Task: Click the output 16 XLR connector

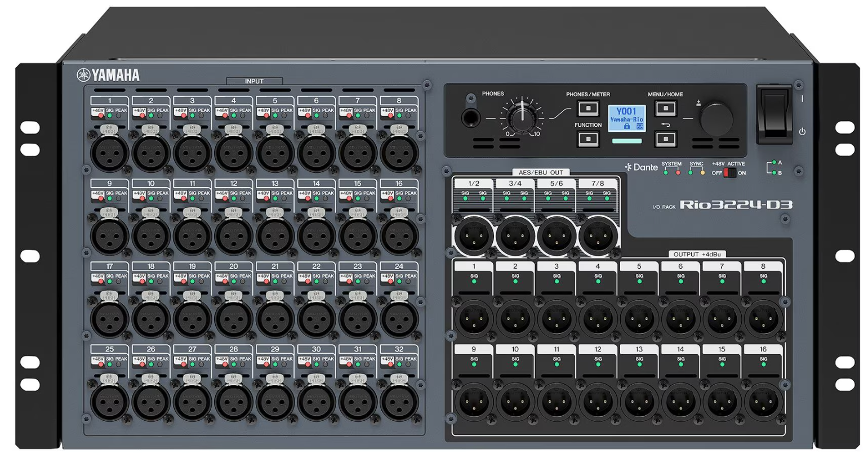Action: pyautogui.click(x=763, y=402)
